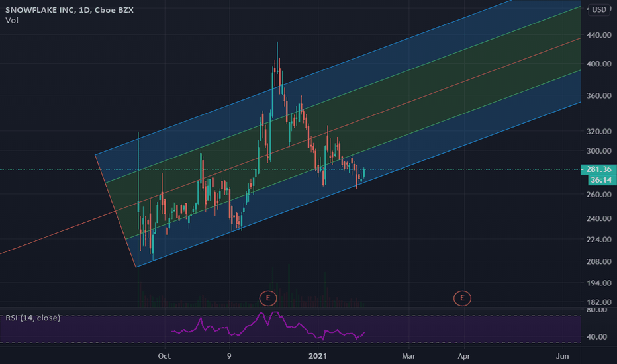This screenshot has width=617, height=364.
Task: Click the Oct date axis label
Action: tap(164, 356)
